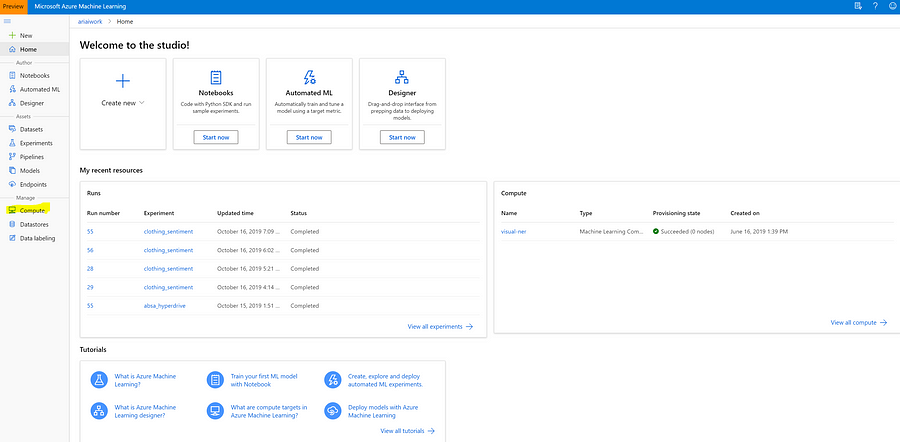The image size is (900, 442).
Task: Open run number 56 link
Action: coord(90,250)
